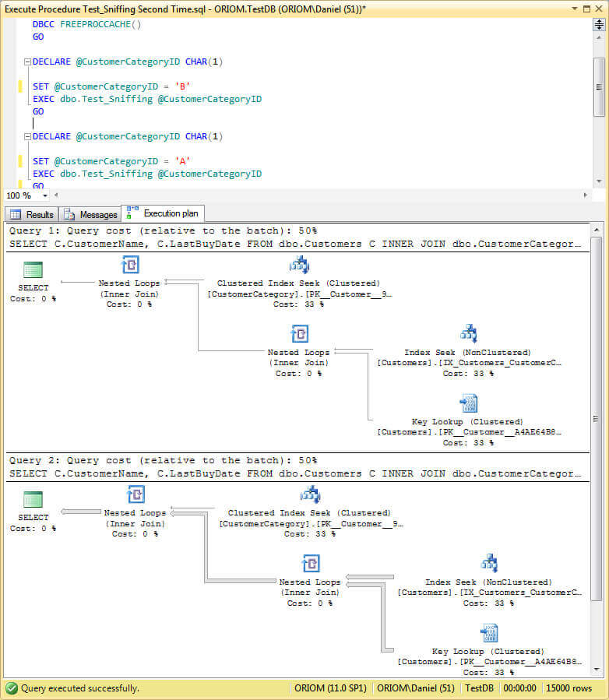This screenshot has height=700, width=609.
Task: Click the outer Nested Loops icon in Query 1
Action: [130, 265]
